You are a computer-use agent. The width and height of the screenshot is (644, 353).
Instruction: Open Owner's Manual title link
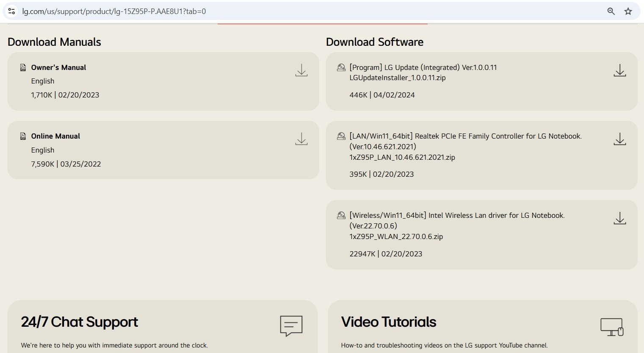(x=58, y=67)
